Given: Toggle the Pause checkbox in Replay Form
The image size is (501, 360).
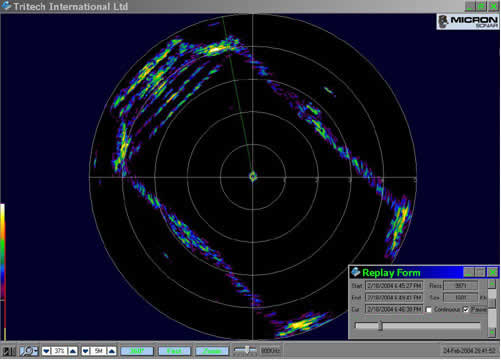Looking at the screenshot, I should (466, 309).
